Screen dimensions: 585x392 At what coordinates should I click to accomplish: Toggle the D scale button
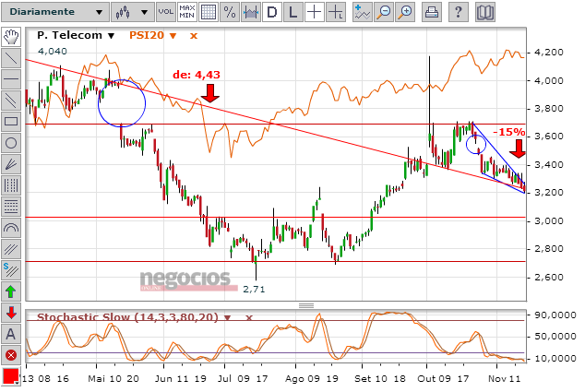click(272, 12)
